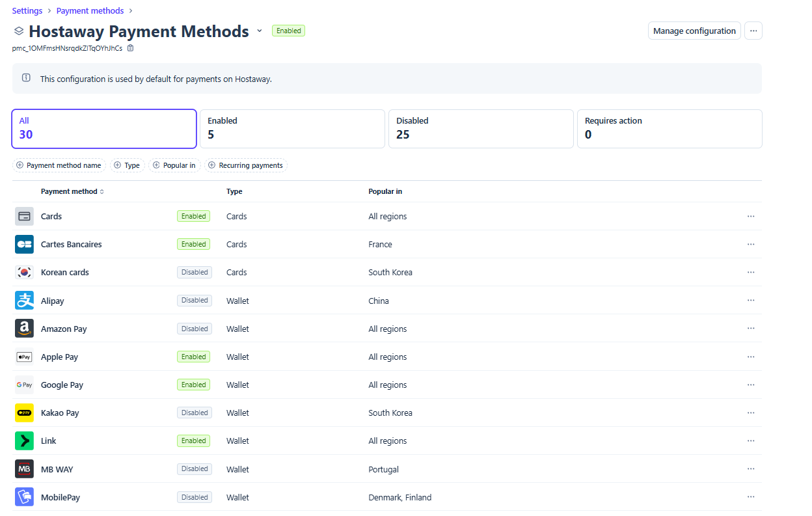This screenshot has width=812, height=516.
Task: Open the Korean cards payment method name
Action: tap(64, 272)
